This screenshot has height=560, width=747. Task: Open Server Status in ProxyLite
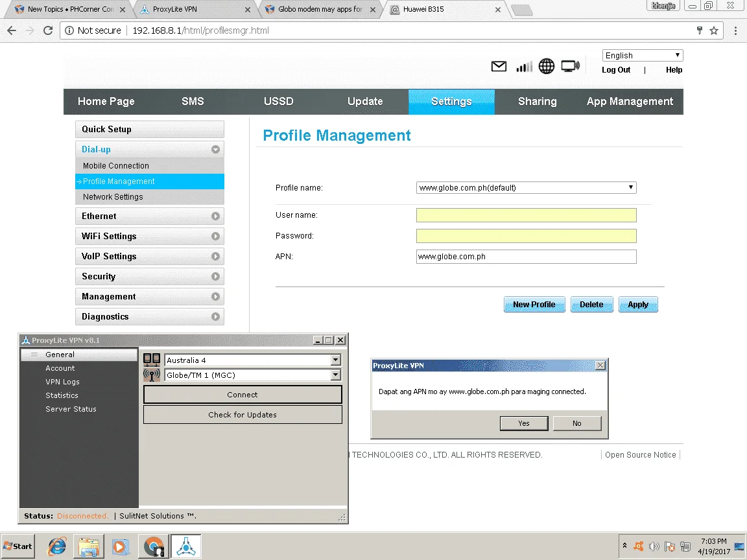71,409
